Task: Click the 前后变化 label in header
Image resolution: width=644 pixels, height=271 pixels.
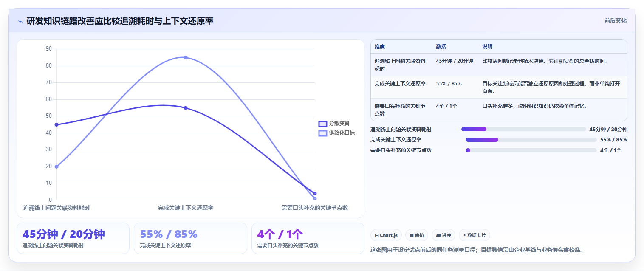Action: pyautogui.click(x=615, y=20)
